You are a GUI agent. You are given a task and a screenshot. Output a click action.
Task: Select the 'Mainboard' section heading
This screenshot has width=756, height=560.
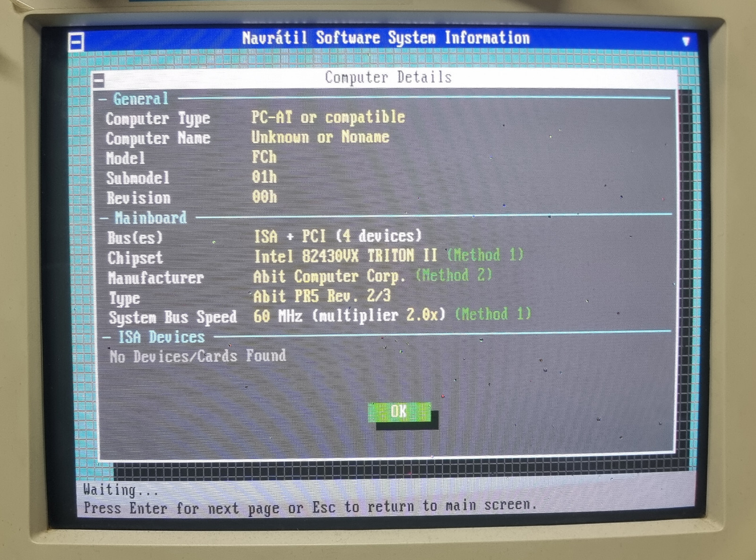pos(151,218)
